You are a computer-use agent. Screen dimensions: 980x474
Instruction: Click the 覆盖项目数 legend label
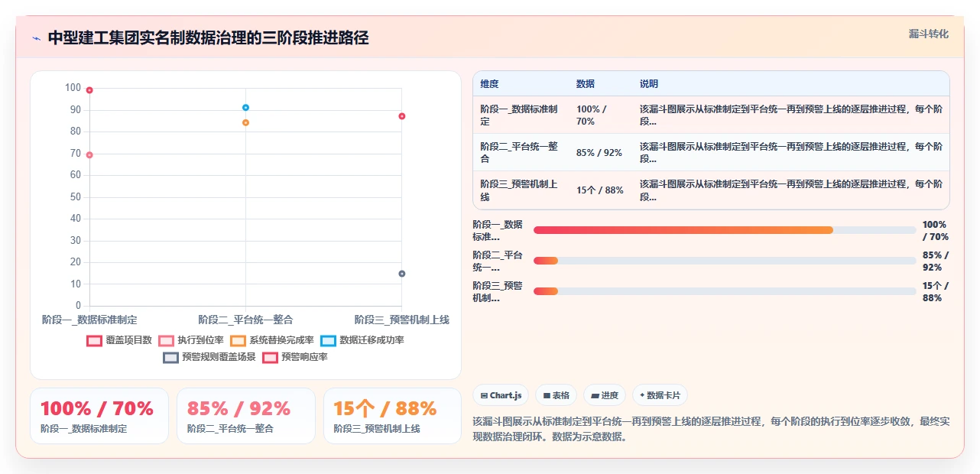pyautogui.click(x=129, y=340)
